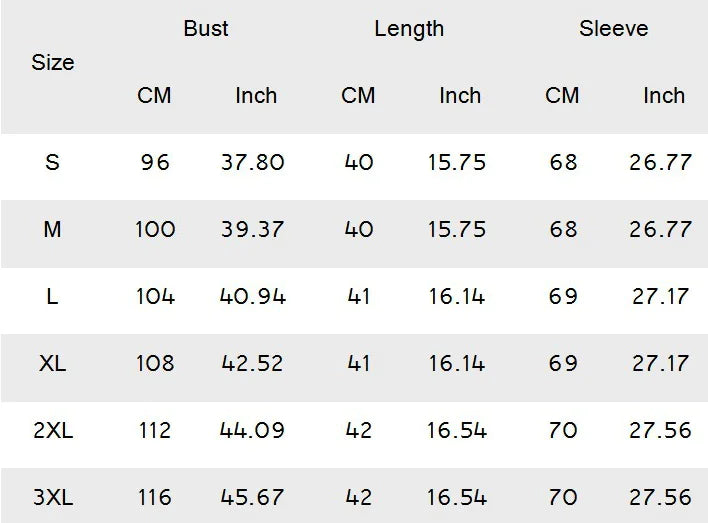This screenshot has width=708, height=523.
Task: Click the 39.37 inch bust value
Action: coord(252,229)
